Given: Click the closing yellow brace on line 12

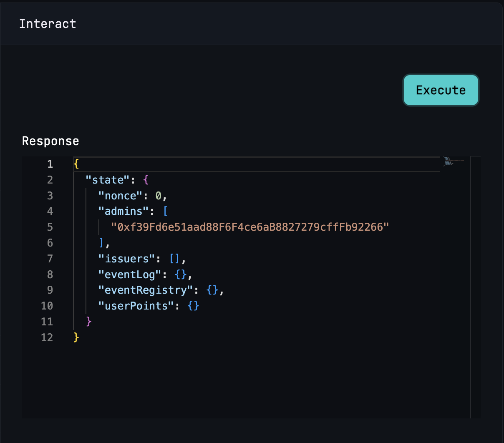Looking at the screenshot, I should point(76,337).
